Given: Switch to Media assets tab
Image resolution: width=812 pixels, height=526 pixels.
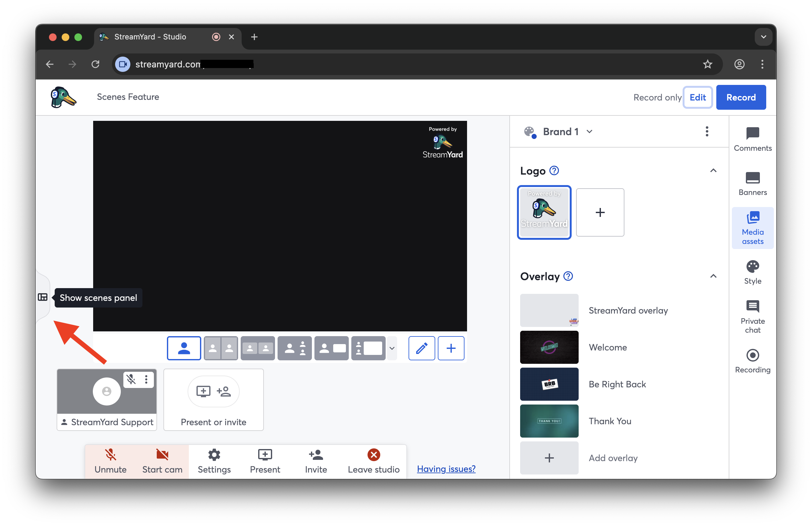Looking at the screenshot, I should point(752,228).
